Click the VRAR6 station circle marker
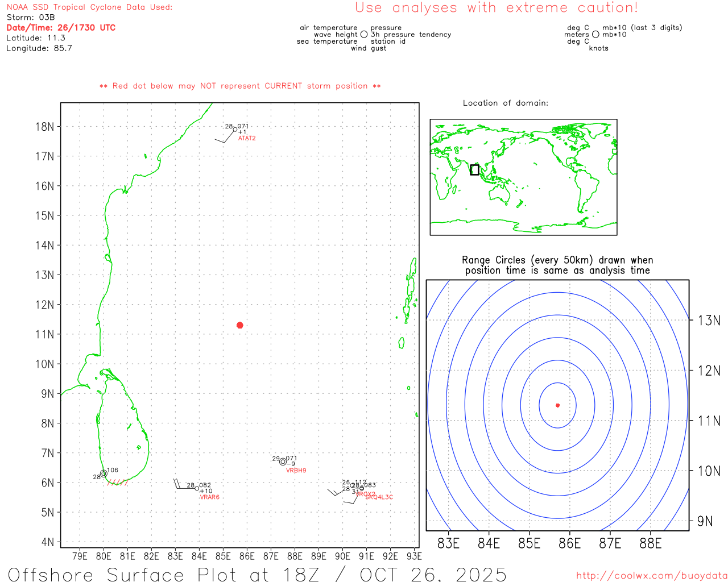 point(197,488)
